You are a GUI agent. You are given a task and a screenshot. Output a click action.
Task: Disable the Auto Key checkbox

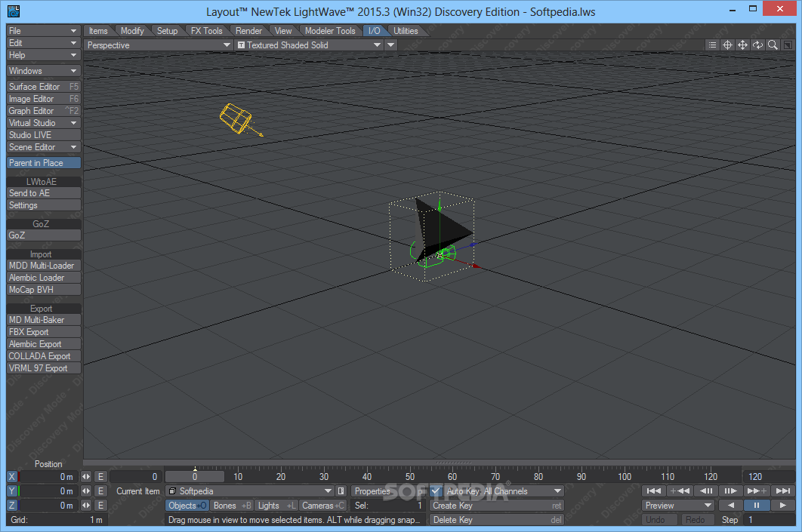436,490
